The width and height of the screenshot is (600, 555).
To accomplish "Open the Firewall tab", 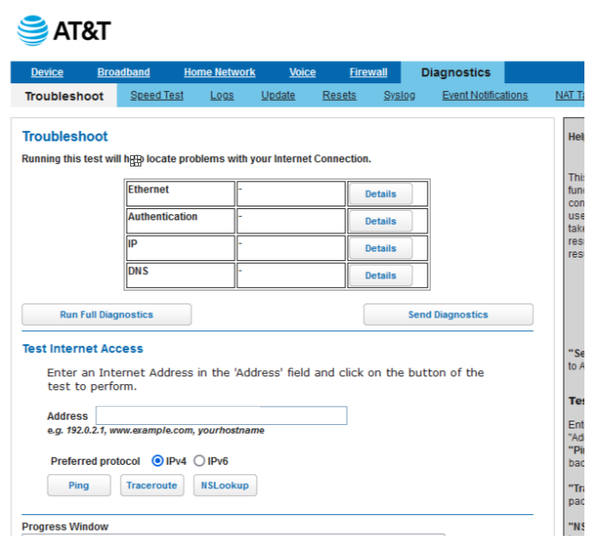I will [x=368, y=72].
